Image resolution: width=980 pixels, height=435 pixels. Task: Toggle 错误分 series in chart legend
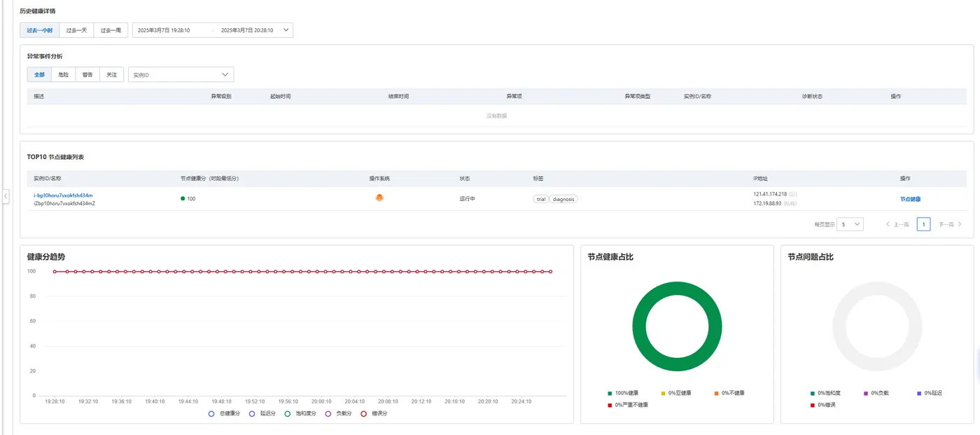[374, 414]
